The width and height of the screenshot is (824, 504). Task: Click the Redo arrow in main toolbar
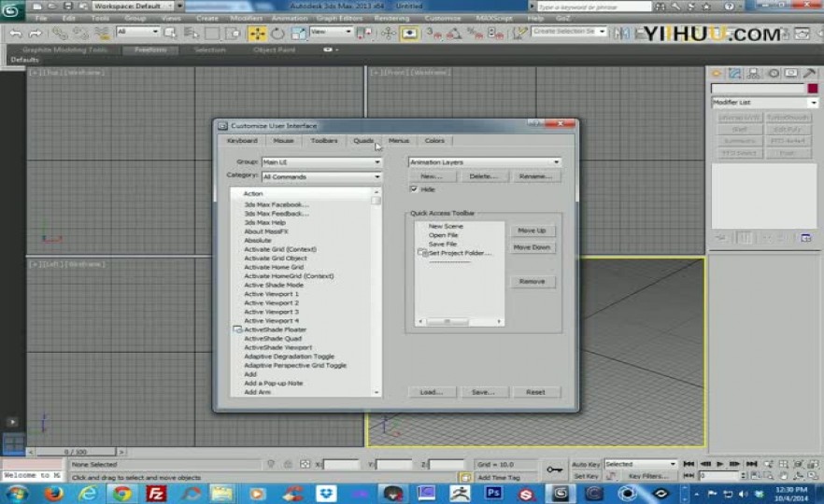pyautogui.click(x=36, y=34)
